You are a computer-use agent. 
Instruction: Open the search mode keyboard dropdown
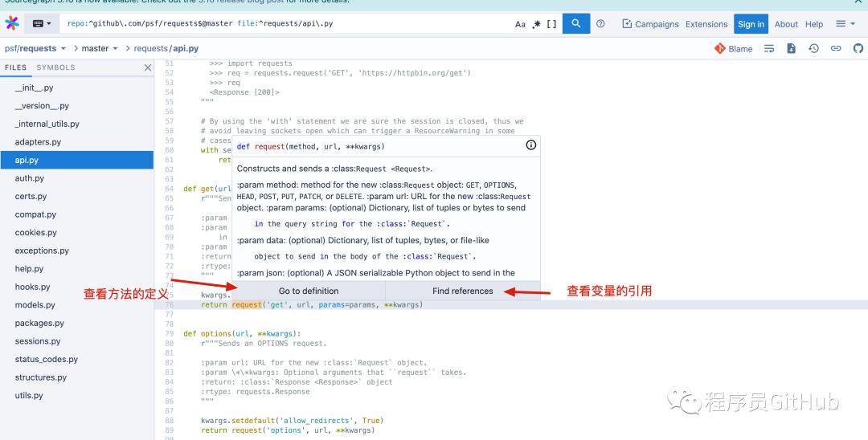(x=42, y=24)
